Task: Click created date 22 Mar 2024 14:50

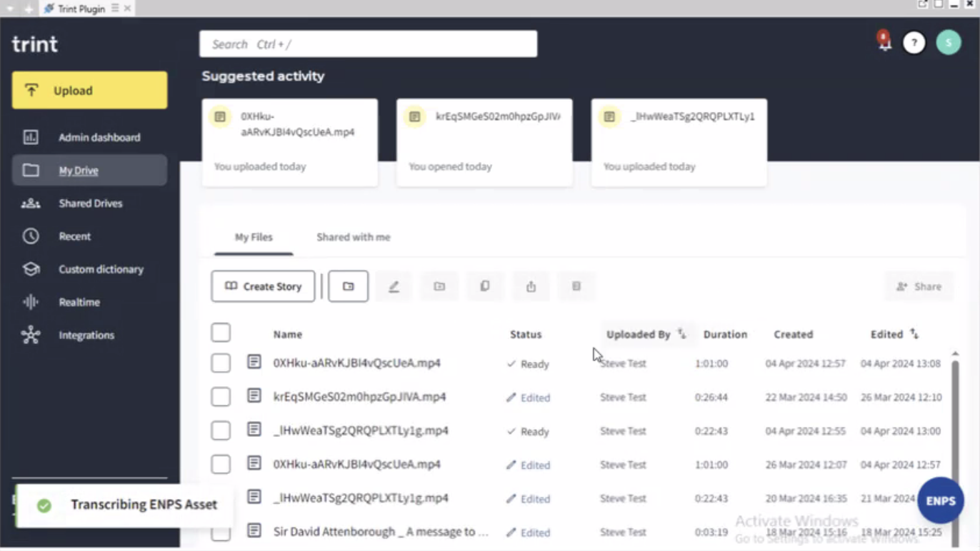Action: pos(806,397)
